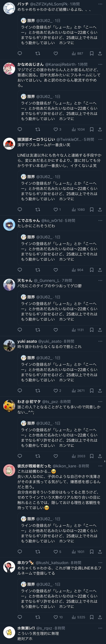View analytics for yuki asato's tweet
Viewport: 106px width, 644px height.
coord(78,390)
